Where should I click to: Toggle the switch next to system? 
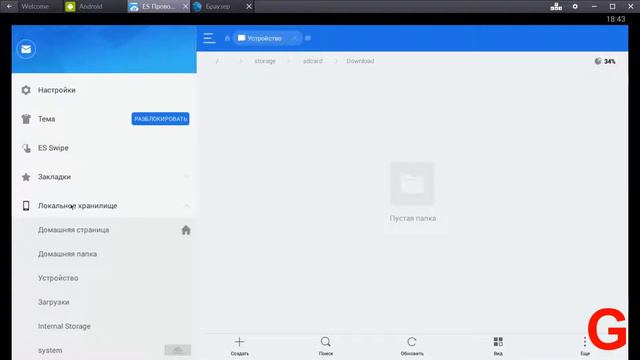click(x=178, y=350)
